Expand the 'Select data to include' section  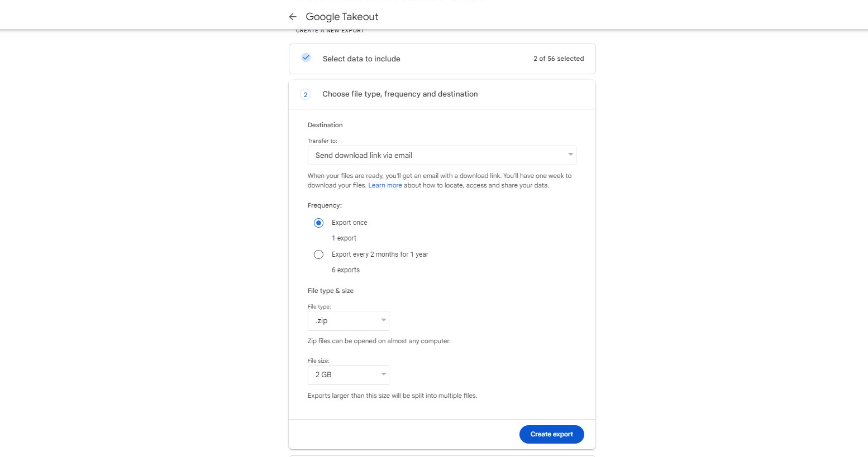(361, 59)
